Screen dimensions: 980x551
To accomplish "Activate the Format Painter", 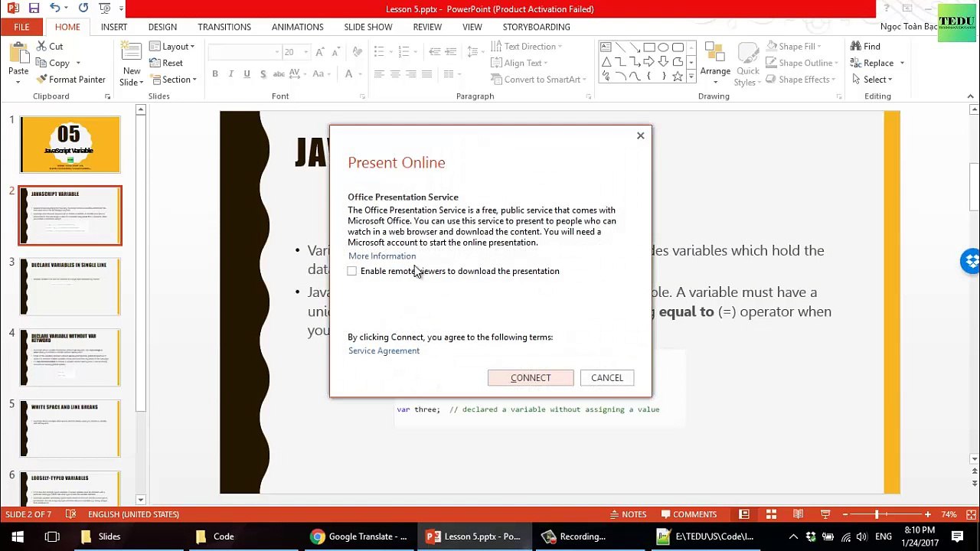I will click(x=71, y=80).
